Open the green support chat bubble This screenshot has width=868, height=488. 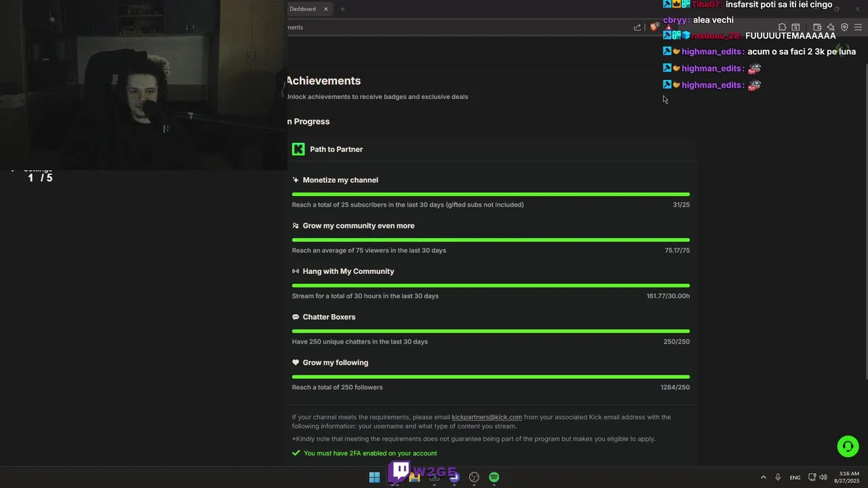point(848,446)
